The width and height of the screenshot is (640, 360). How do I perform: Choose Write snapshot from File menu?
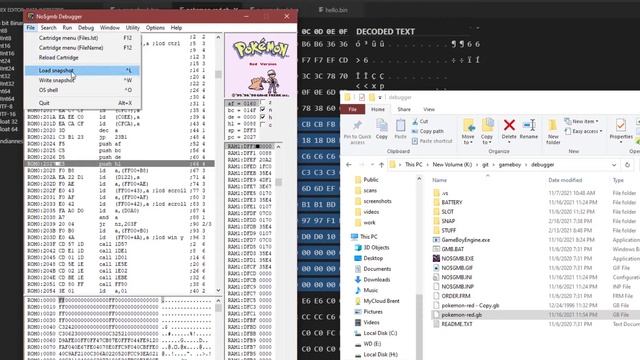(x=82, y=80)
